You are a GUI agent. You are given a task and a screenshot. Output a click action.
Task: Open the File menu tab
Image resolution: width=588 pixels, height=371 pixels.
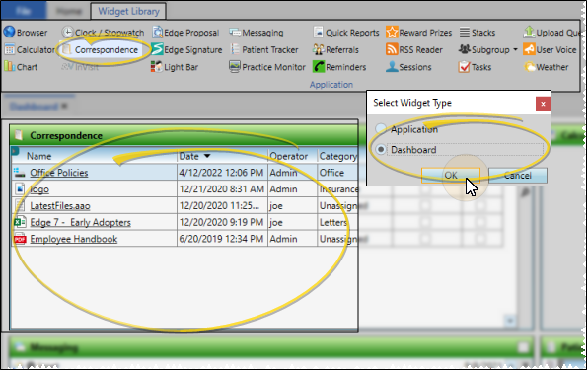(24, 11)
